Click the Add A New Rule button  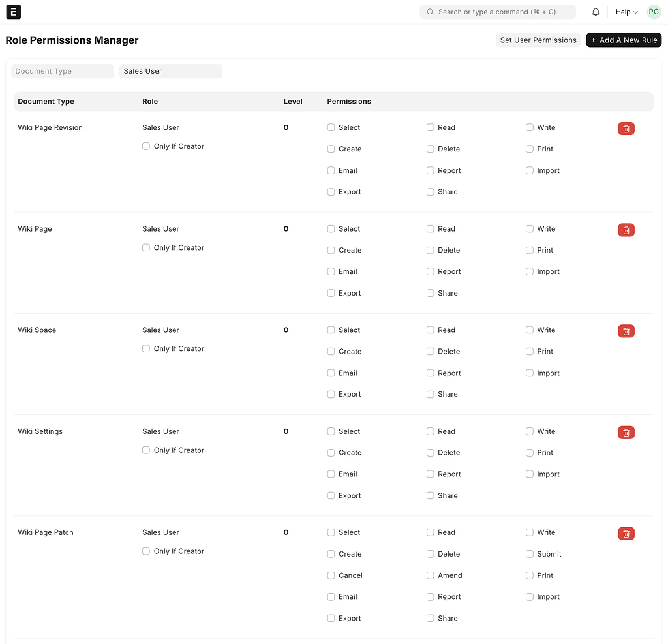pyautogui.click(x=624, y=40)
